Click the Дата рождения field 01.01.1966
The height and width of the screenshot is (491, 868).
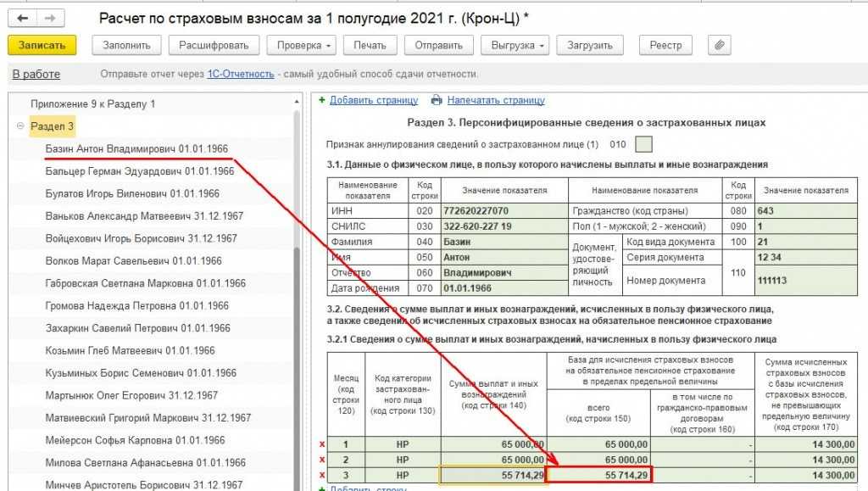(x=504, y=288)
